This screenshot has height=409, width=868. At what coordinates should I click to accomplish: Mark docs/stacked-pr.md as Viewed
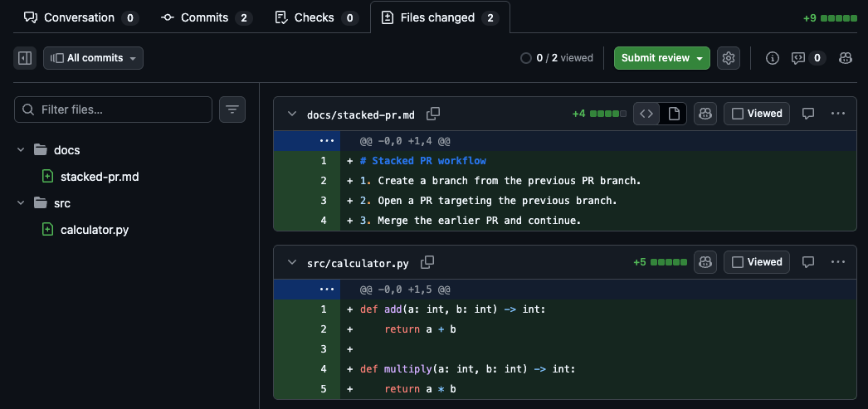(757, 114)
